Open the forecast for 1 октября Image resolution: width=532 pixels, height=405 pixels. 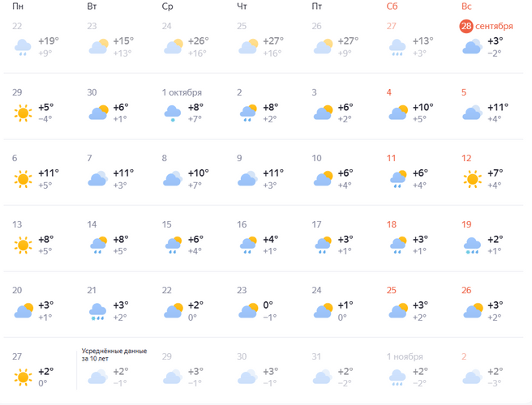(x=182, y=92)
